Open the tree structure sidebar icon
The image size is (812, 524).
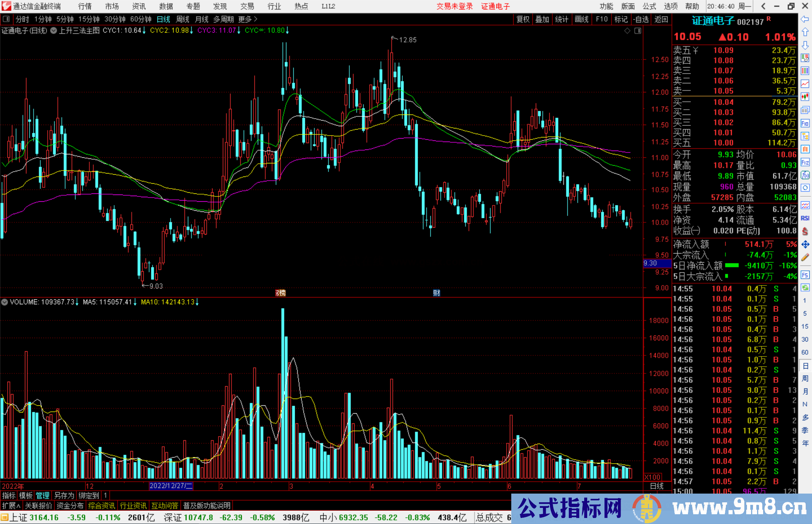[805, 136]
